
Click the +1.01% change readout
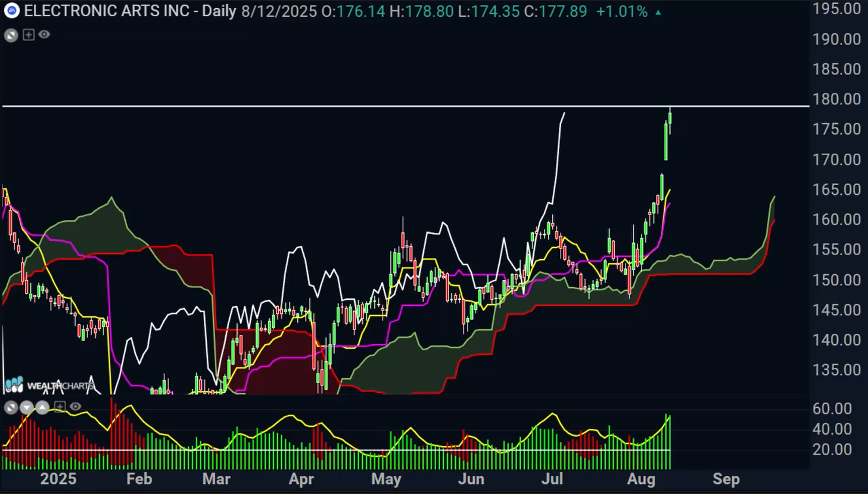621,11
